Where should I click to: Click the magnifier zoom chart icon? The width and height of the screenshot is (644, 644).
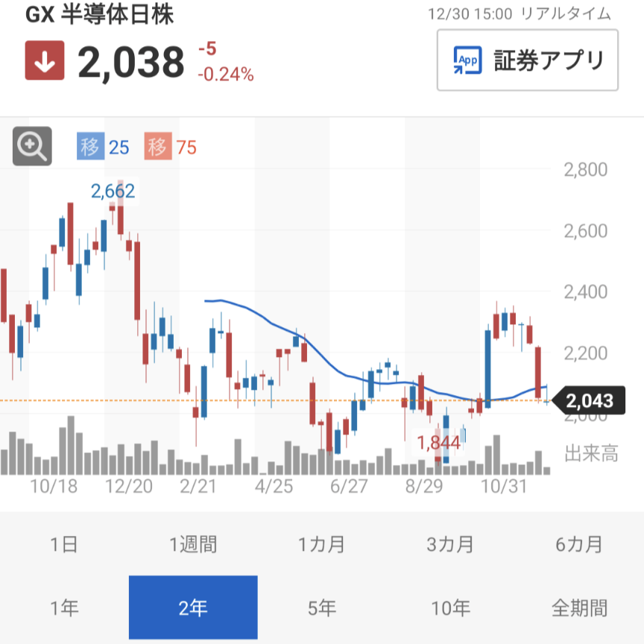click(x=32, y=146)
